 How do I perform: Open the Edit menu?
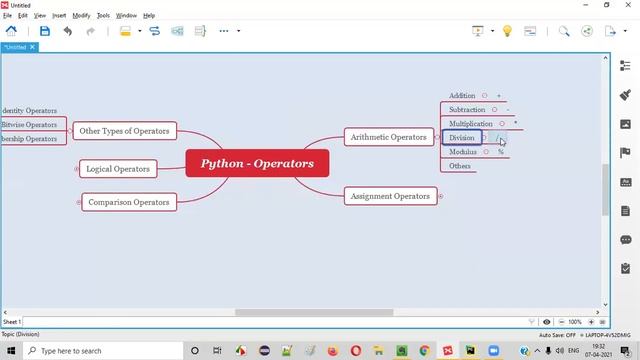[22, 16]
